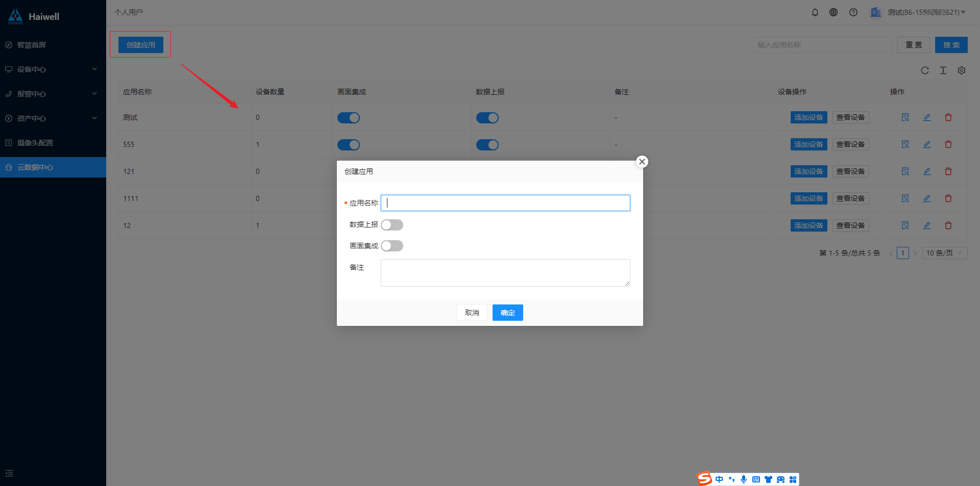This screenshot has width=980, height=486.
Task: Expand 报警中心 sidebar menu
Action: tap(53, 94)
